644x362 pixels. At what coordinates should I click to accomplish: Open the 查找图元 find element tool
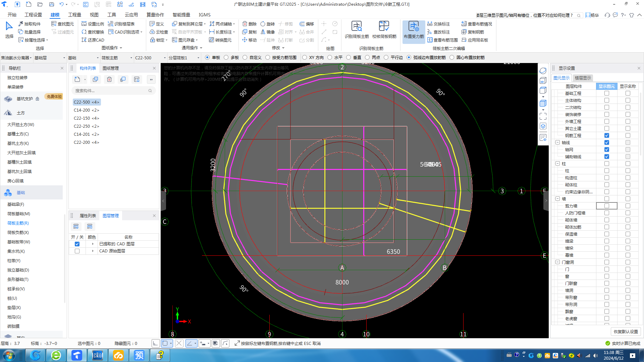pyautogui.click(x=62, y=24)
